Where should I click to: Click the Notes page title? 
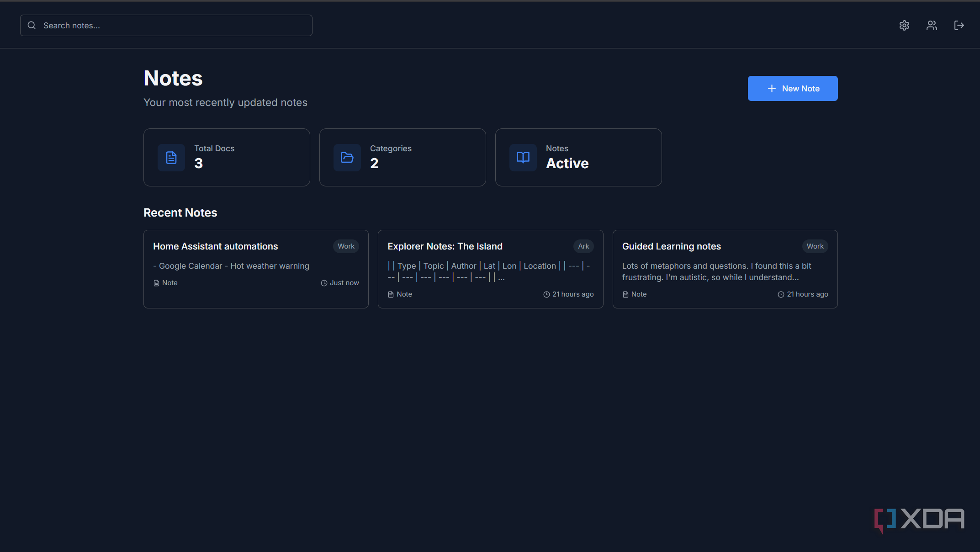173,78
